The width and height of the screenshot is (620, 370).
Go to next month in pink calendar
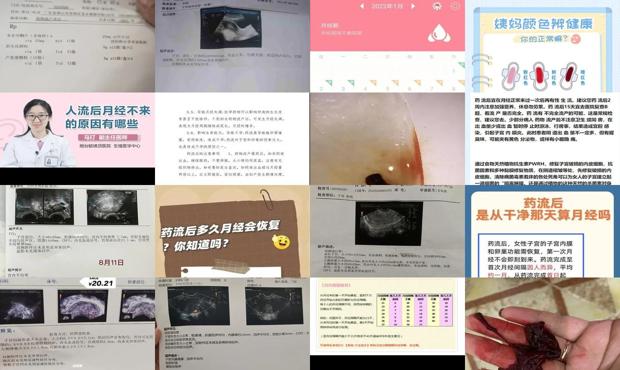click(x=413, y=6)
